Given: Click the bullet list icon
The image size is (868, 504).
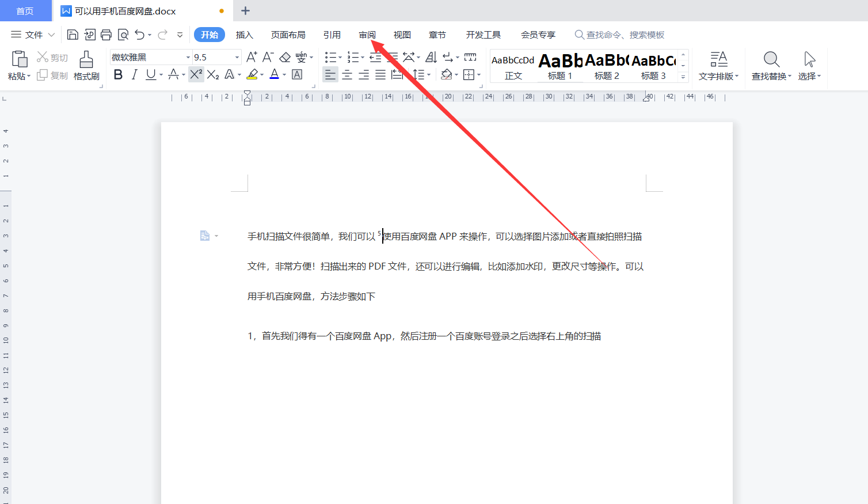Looking at the screenshot, I should [330, 57].
